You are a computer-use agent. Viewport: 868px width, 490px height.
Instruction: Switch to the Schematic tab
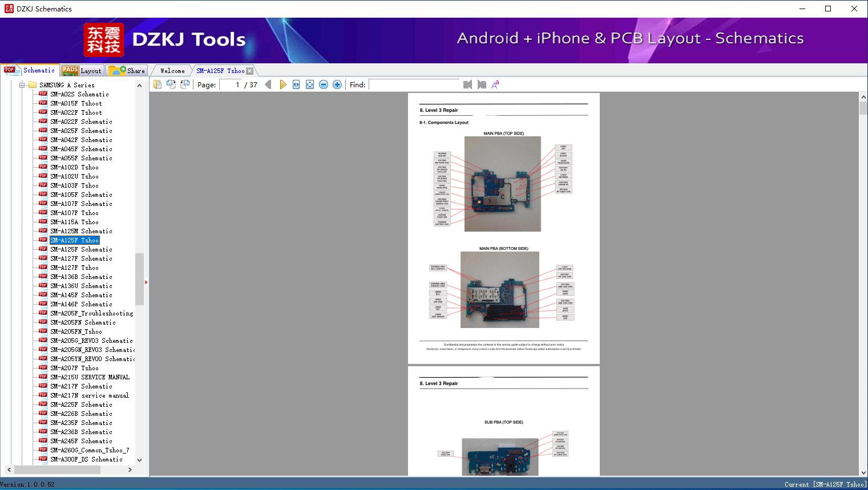[30, 70]
